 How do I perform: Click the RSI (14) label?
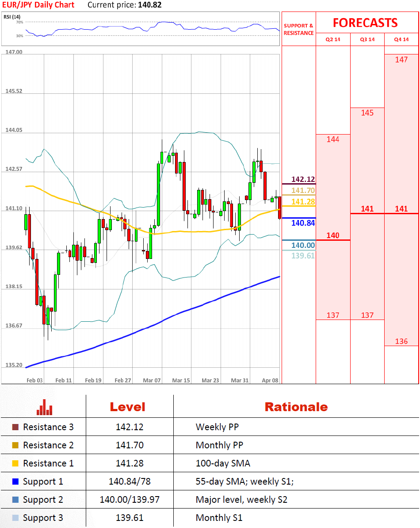coord(12,17)
